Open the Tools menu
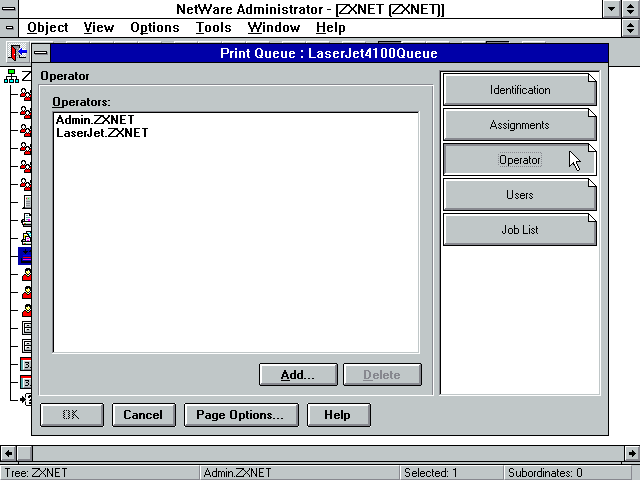The width and height of the screenshot is (640, 480). coord(213,28)
